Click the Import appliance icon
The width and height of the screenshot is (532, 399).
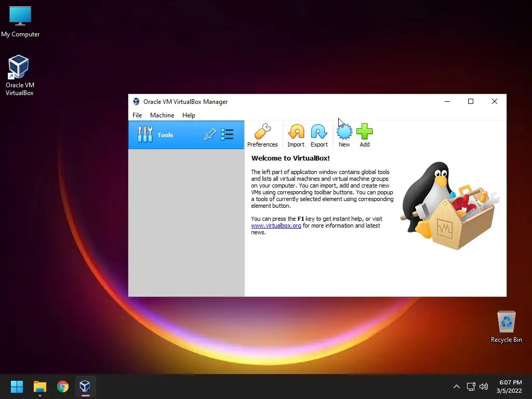pos(296,135)
